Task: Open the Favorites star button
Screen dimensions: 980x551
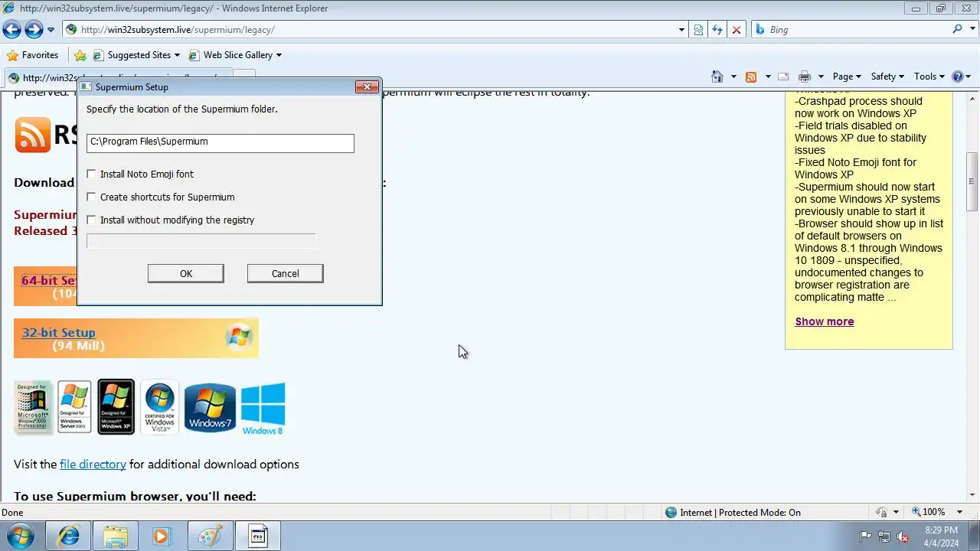Action: (x=32, y=55)
